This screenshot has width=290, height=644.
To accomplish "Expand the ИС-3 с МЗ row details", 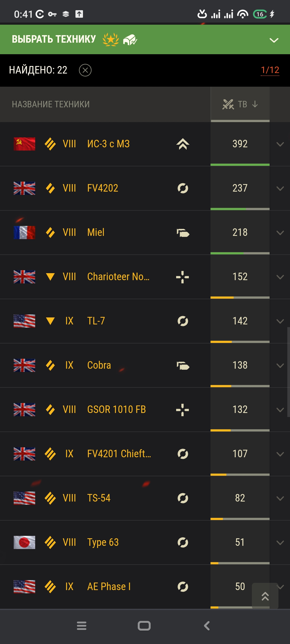I will [x=280, y=144].
